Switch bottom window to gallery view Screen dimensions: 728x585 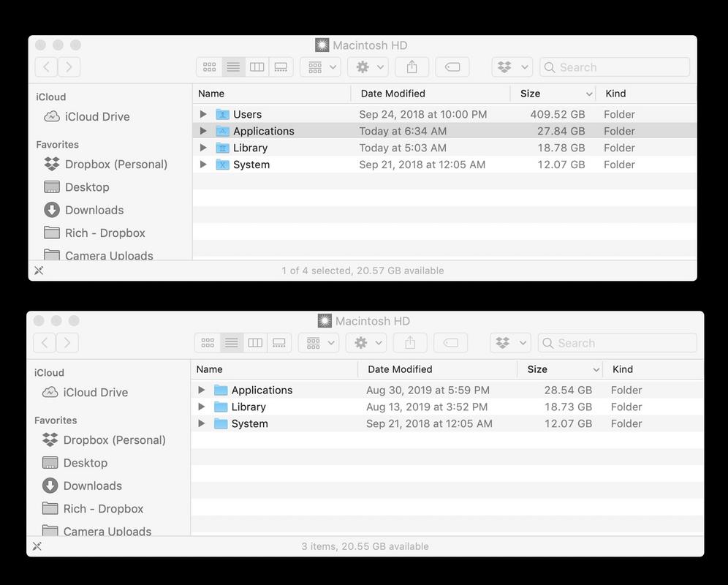click(x=279, y=343)
